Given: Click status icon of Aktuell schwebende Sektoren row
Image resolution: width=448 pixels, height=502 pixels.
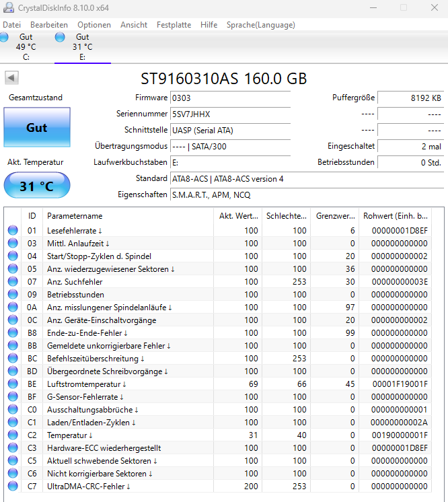Looking at the screenshot, I should [13, 461].
